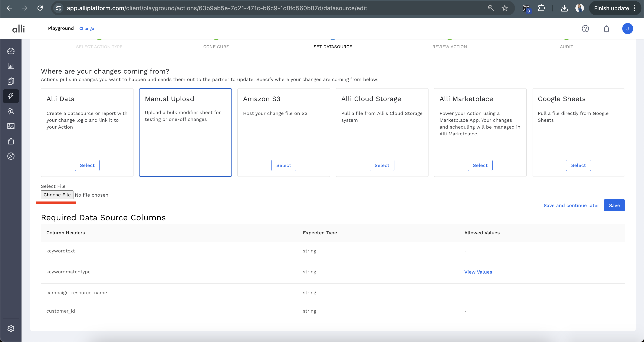
Task: Open the shopping bag Marketplace icon
Action: tap(11, 141)
